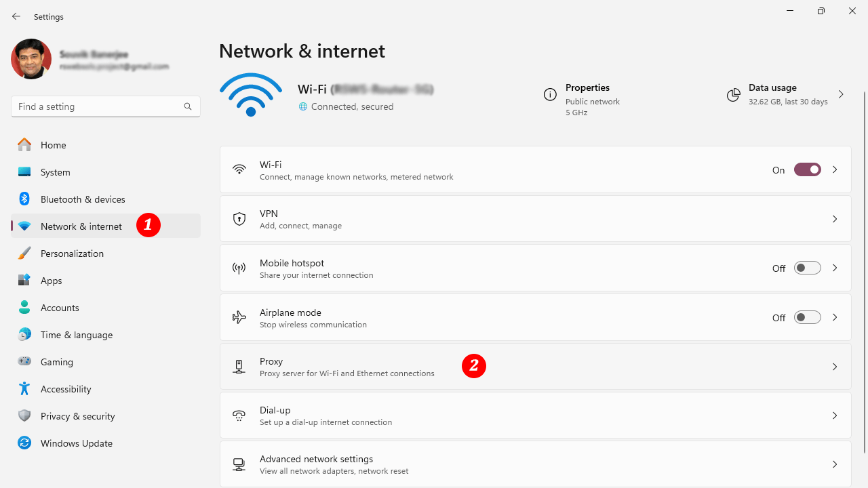Viewport: 868px width, 488px height.
Task: Click the back arrow in title bar
Action: [x=16, y=16]
